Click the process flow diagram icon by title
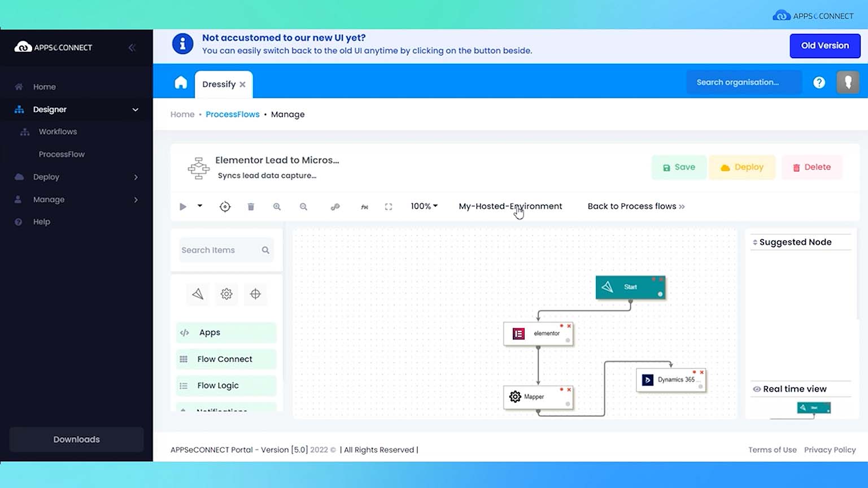Image resolution: width=868 pixels, height=488 pixels. coord(198,168)
